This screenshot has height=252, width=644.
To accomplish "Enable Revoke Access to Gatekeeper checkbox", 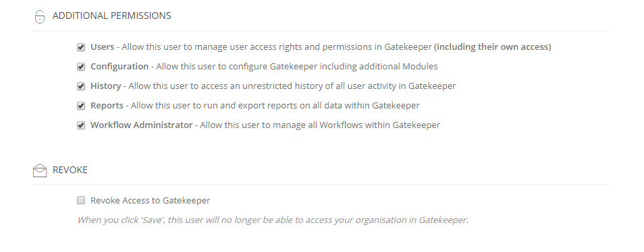I will 81,200.
